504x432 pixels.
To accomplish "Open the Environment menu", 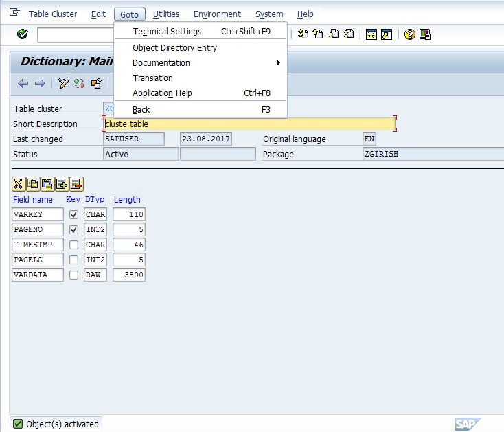I will tap(217, 14).
